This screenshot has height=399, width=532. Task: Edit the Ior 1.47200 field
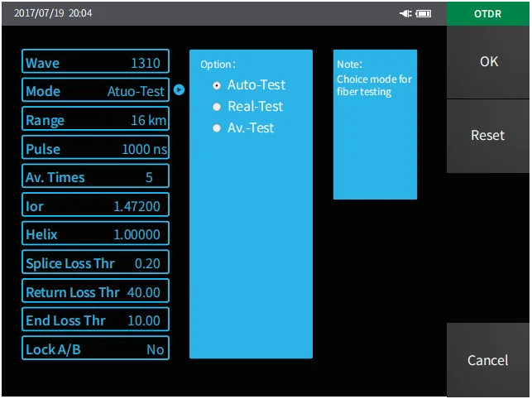pyautogui.click(x=95, y=204)
